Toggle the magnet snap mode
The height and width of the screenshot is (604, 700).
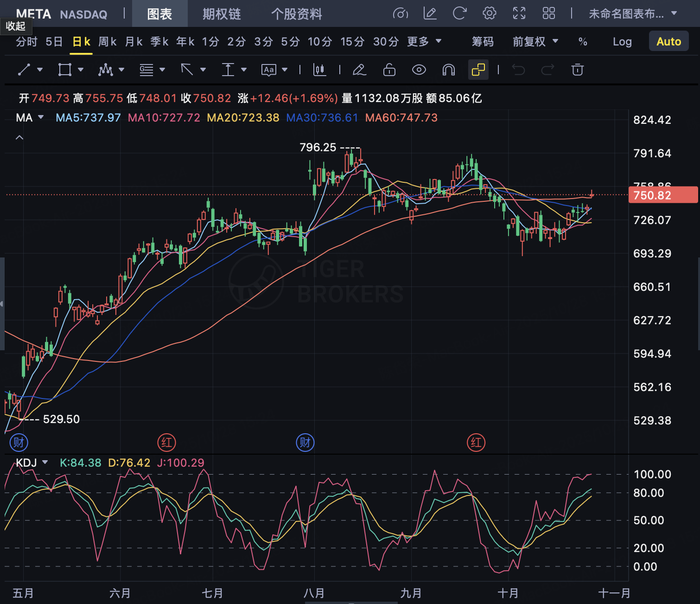[449, 70]
